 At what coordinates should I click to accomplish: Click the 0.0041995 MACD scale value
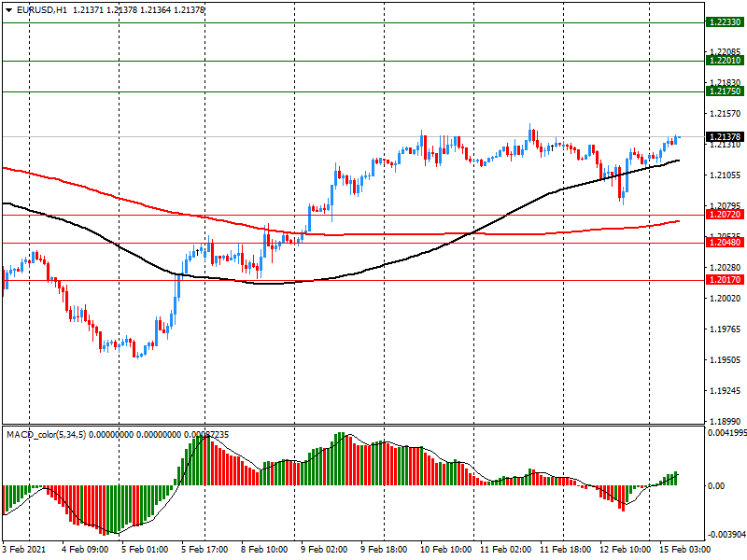(726, 433)
